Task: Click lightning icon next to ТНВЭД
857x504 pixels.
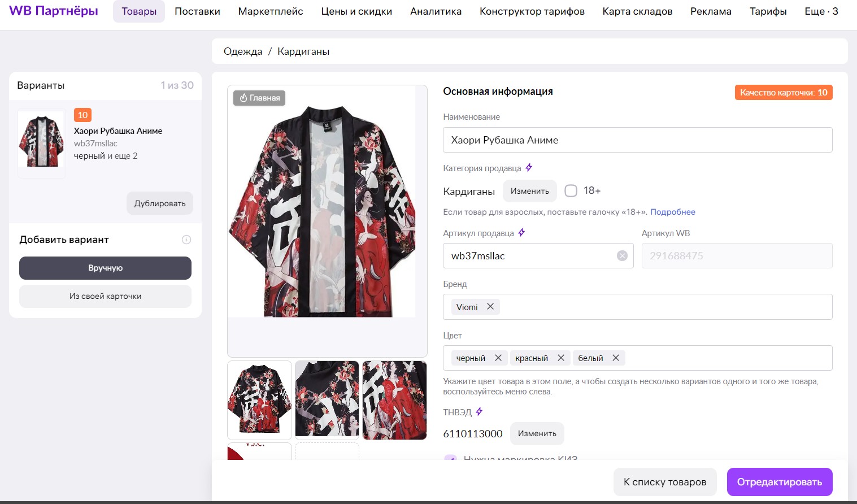Action: coord(479,412)
